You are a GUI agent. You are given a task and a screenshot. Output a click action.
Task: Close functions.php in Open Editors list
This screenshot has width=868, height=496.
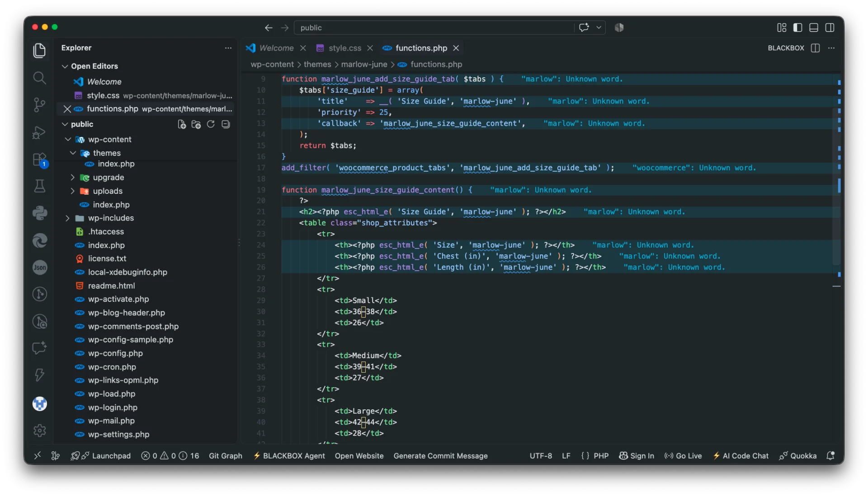click(x=67, y=109)
